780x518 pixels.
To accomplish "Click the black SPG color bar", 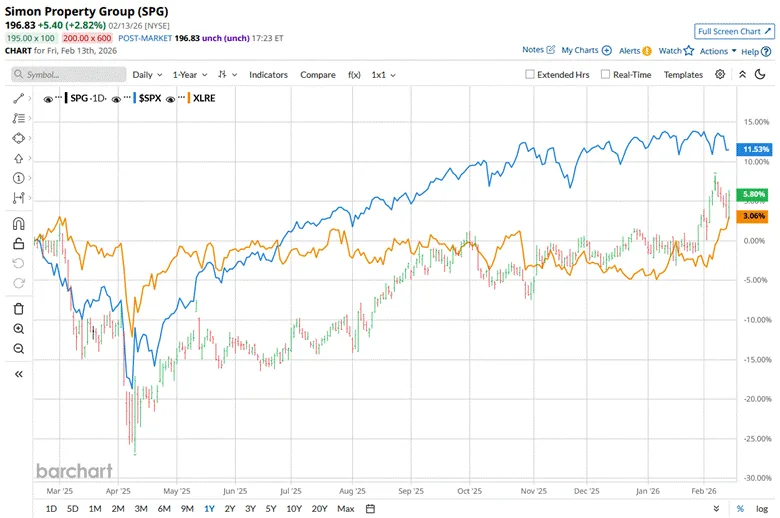I will coord(66,98).
